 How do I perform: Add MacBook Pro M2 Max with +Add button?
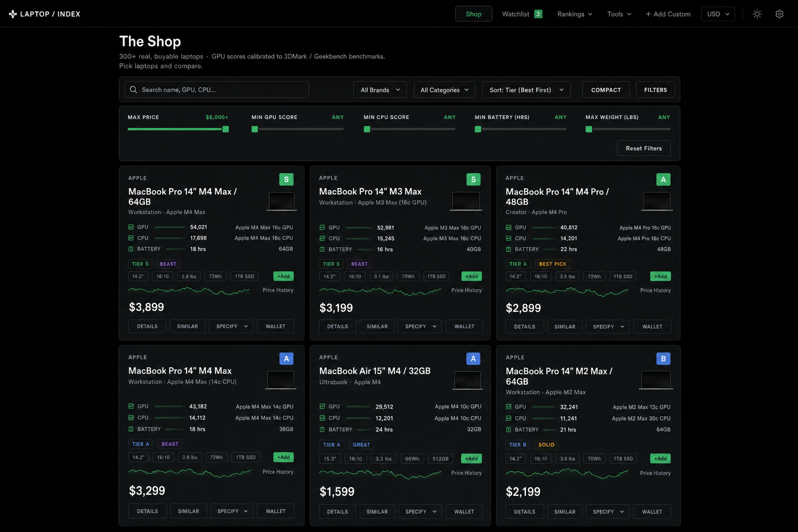pos(660,459)
